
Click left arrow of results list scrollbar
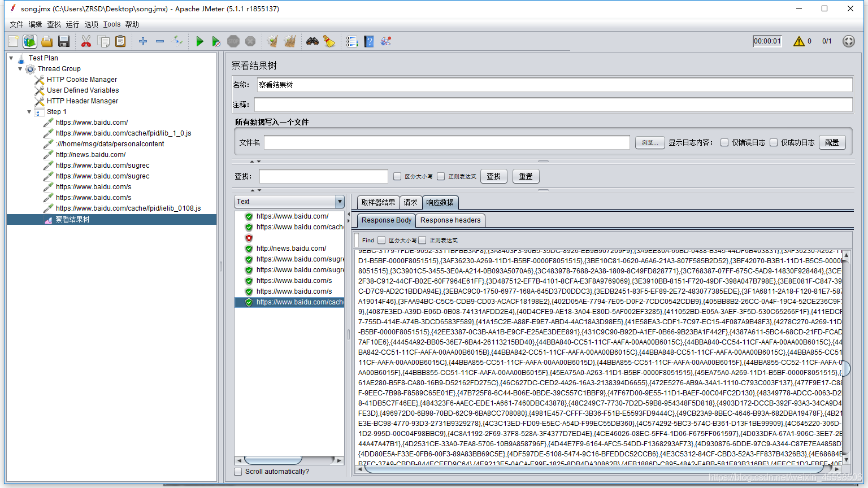(x=240, y=460)
